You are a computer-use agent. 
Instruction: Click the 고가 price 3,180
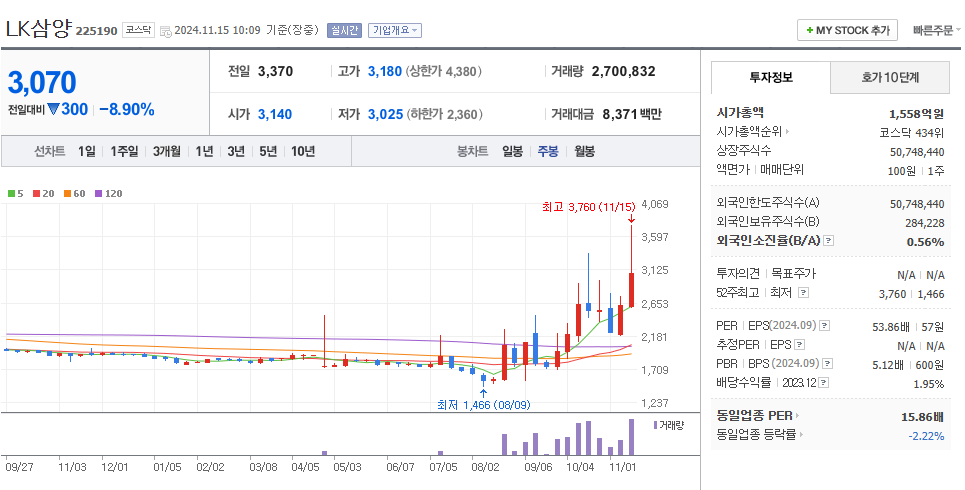[385, 71]
